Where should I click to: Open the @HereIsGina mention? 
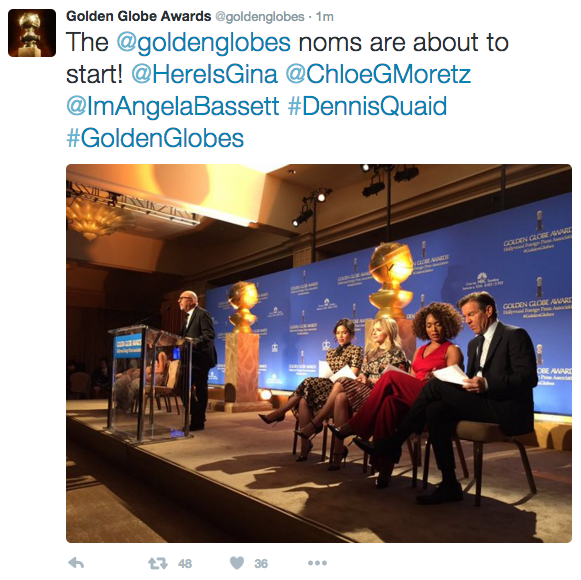pyautogui.click(x=204, y=74)
